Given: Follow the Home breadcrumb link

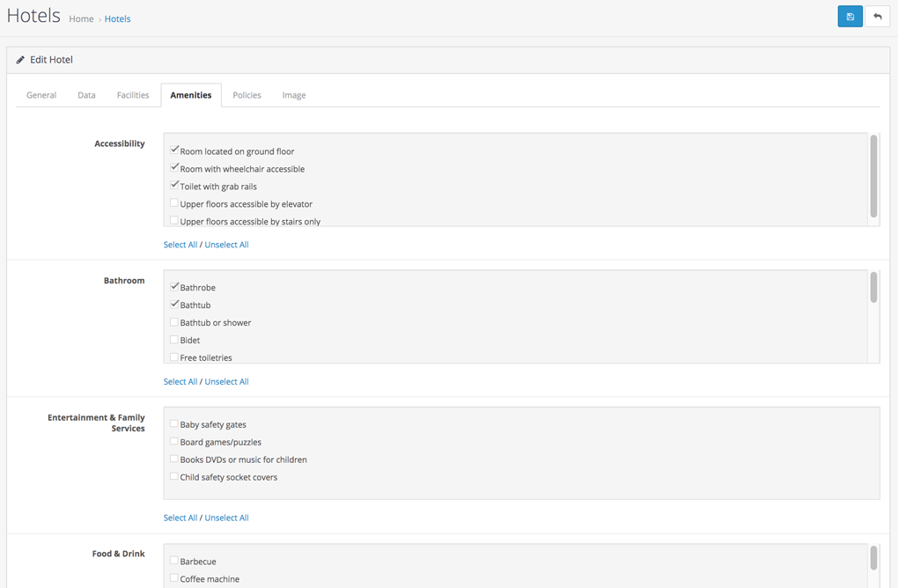Looking at the screenshot, I should pos(81,18).
